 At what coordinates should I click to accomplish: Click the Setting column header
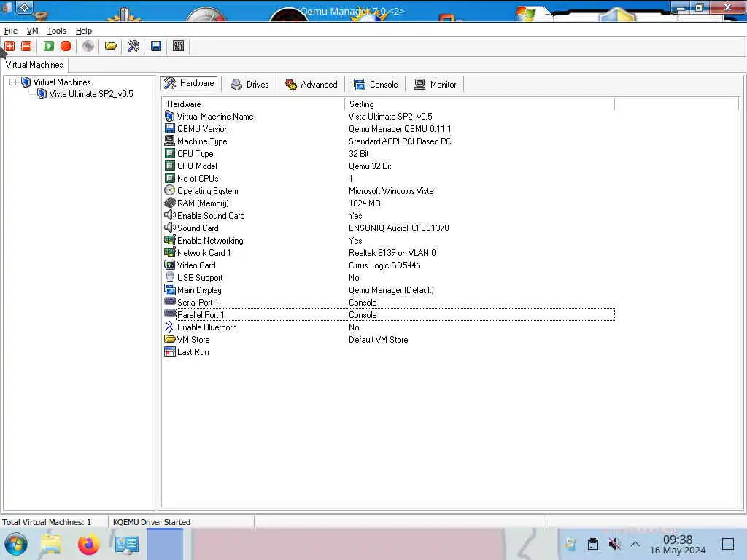(x=479, y=104)
